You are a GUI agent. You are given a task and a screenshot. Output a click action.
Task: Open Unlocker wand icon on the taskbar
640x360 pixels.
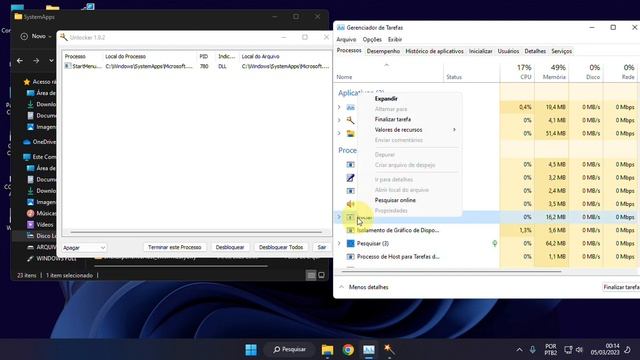point(389,350)
